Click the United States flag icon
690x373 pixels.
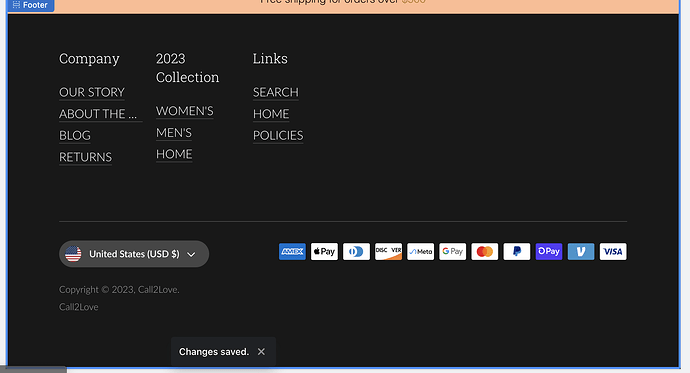[x=73, y=254]
